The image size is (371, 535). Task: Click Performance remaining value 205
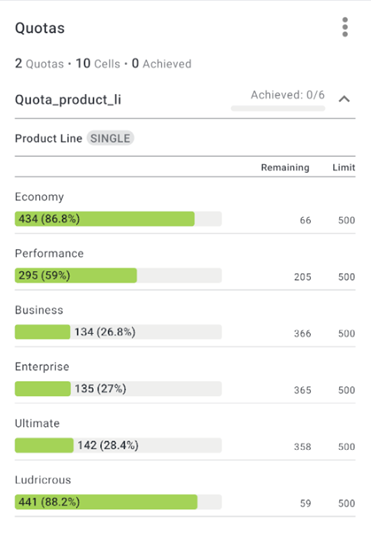303,277
